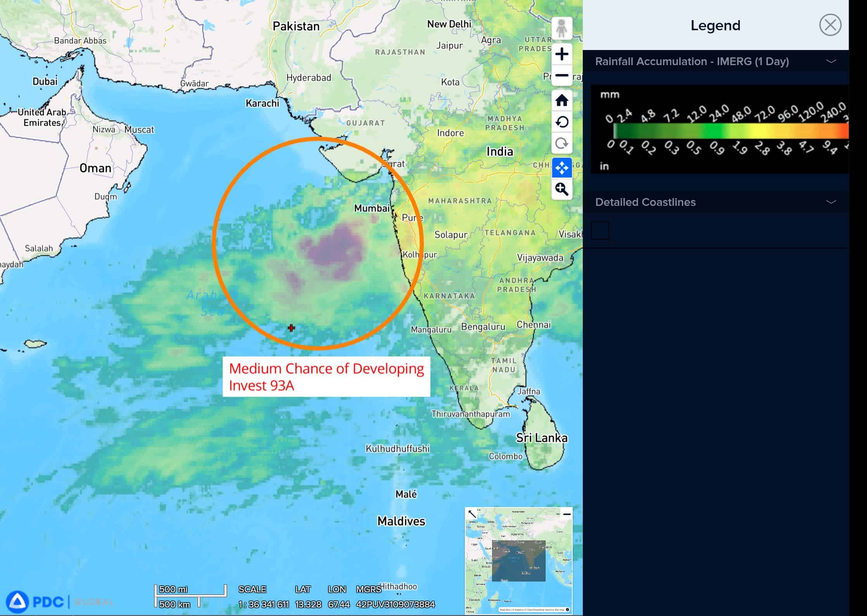Click the overview map arrow icon
867x616 pixels.
click(472, 514)
